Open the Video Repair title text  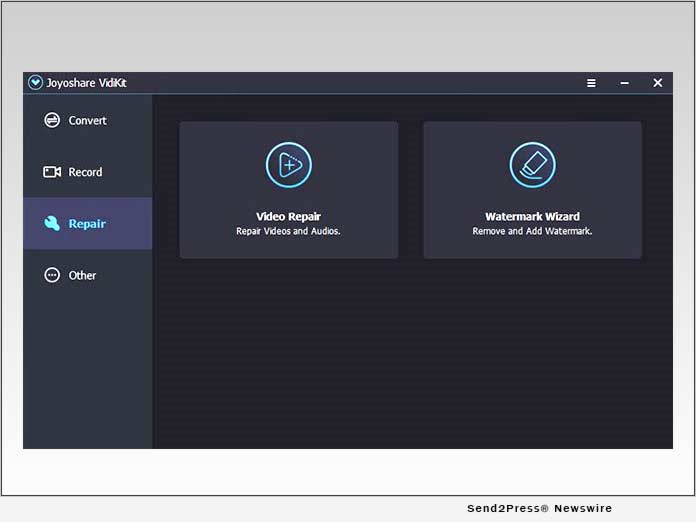[x=288, y=216]
